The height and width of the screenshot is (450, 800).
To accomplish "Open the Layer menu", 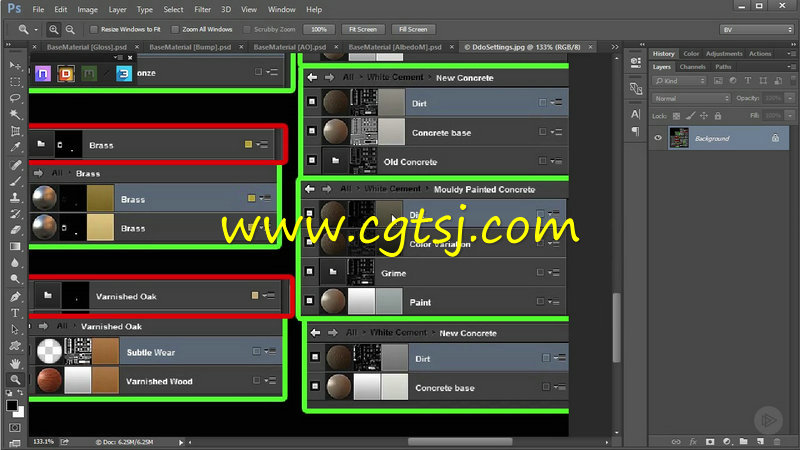I will [x=117, y=9].
